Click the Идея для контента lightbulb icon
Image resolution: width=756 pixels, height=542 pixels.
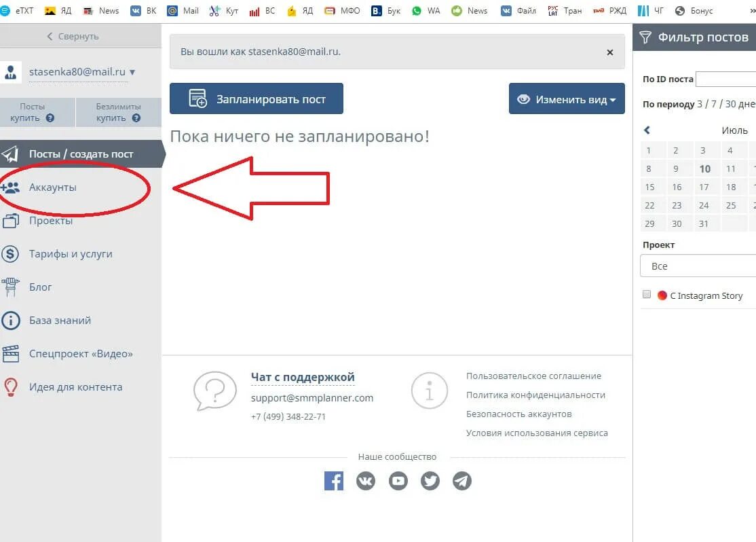[11, 386]
